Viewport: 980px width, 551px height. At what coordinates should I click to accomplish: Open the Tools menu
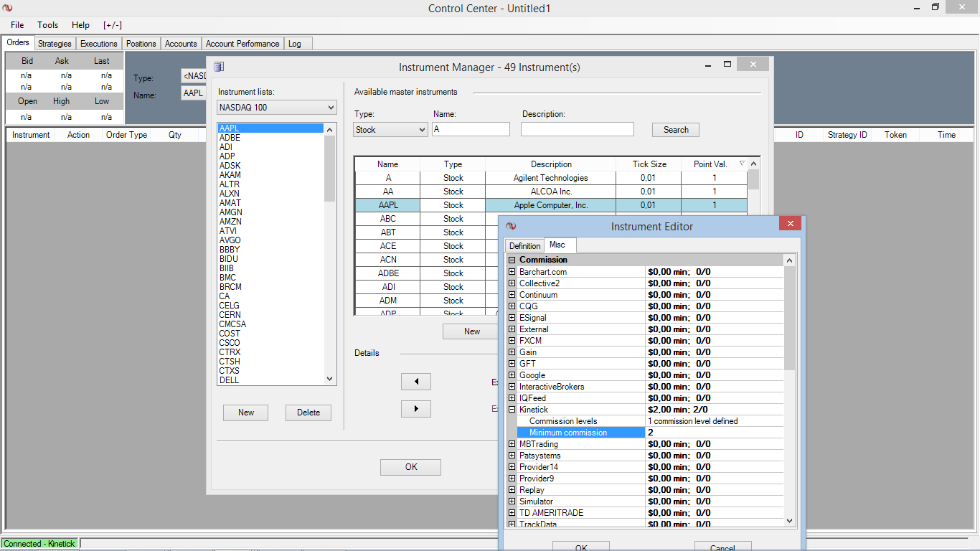(48, 25)
